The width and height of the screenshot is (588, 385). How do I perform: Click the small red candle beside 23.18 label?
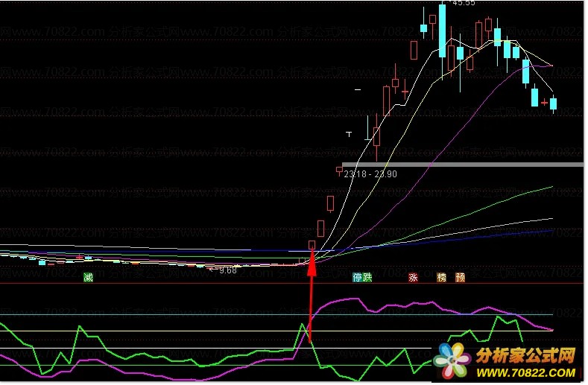[x=339, y=171]
